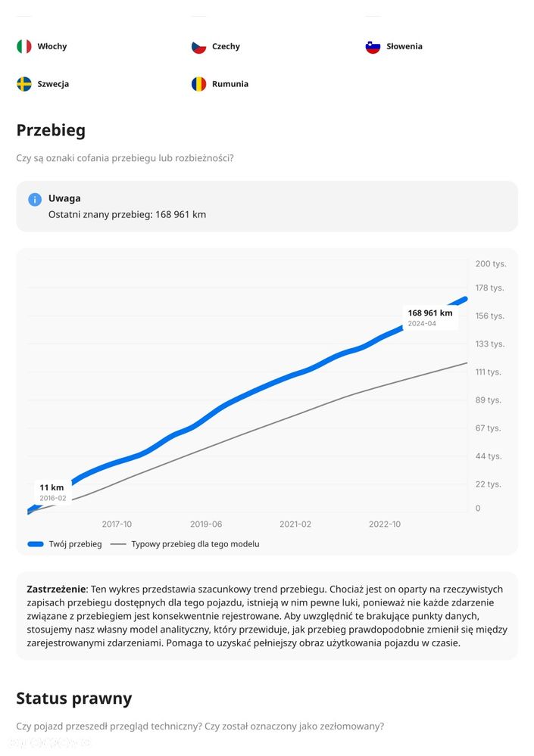Click the 2021-02 axis date label
Screen dimensions: 534x756
pyautogui.click(x=295, y=524)
